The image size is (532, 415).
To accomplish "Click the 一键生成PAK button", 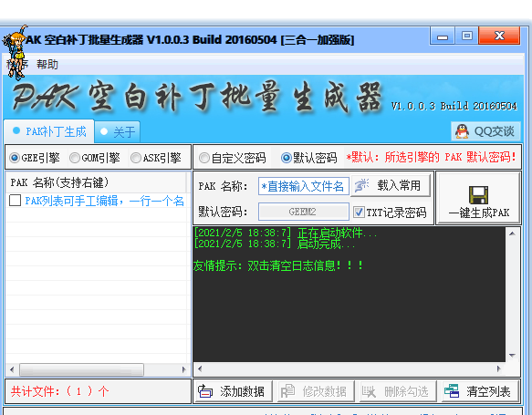I will [x=478, y=198].
